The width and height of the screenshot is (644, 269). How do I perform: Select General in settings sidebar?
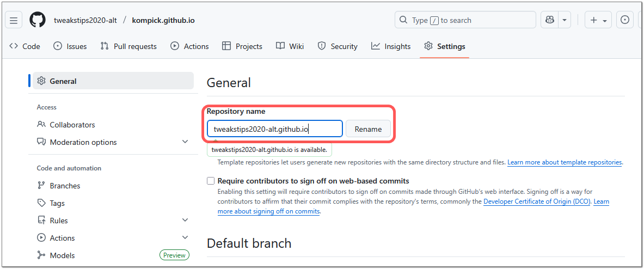click(x=113, y=81)
